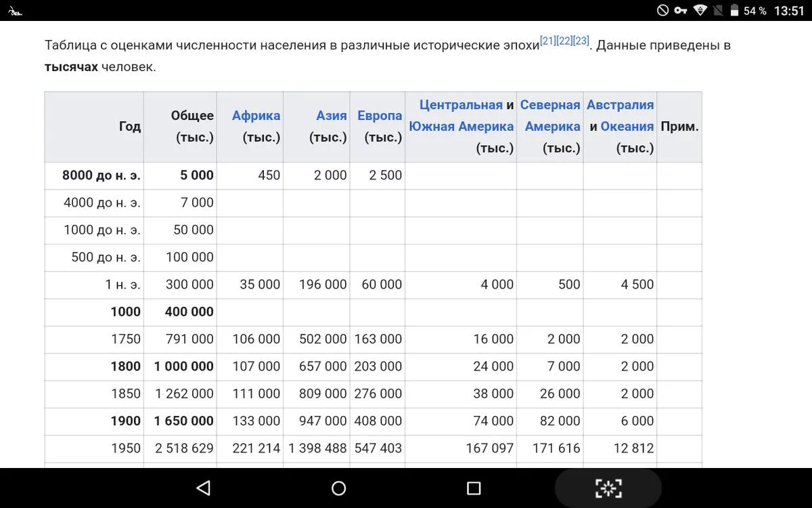812x508 pixels.
Task: Open the Азия column header link
Action: tap(332, 116)
